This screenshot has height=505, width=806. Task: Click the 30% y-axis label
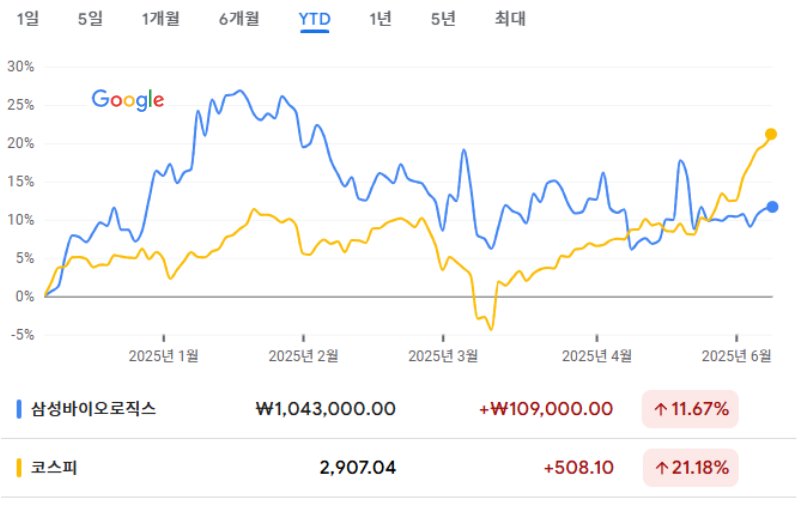(x=21, y=66)
